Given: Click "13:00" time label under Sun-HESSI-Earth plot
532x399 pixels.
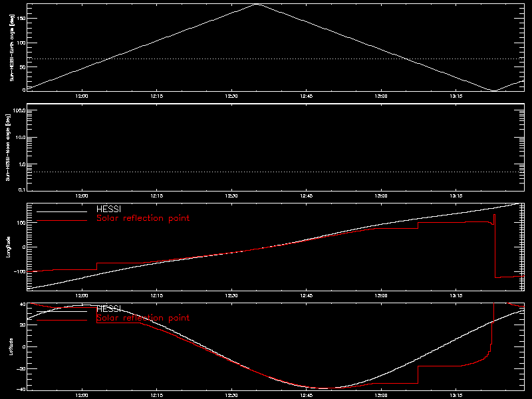Looking at the screenshot, I should [381, 96].
